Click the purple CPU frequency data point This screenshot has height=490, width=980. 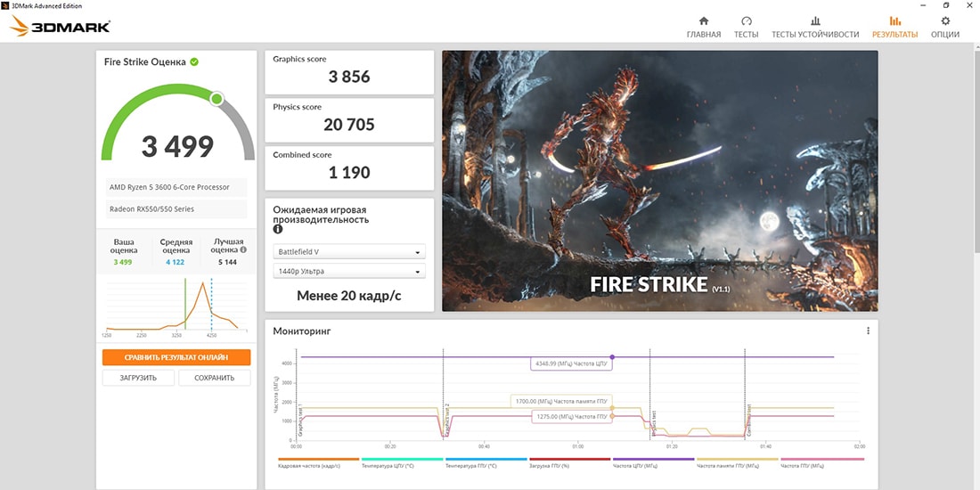coord(612,357)
